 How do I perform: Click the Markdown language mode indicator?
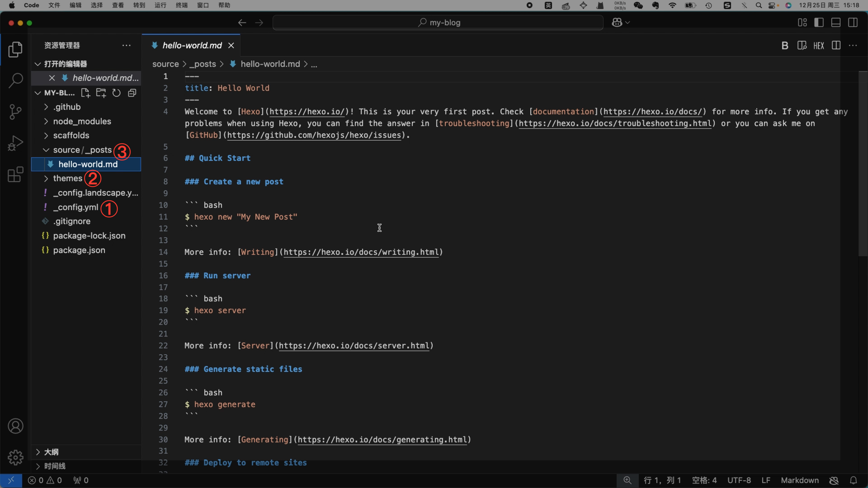(x=800, y=480)
